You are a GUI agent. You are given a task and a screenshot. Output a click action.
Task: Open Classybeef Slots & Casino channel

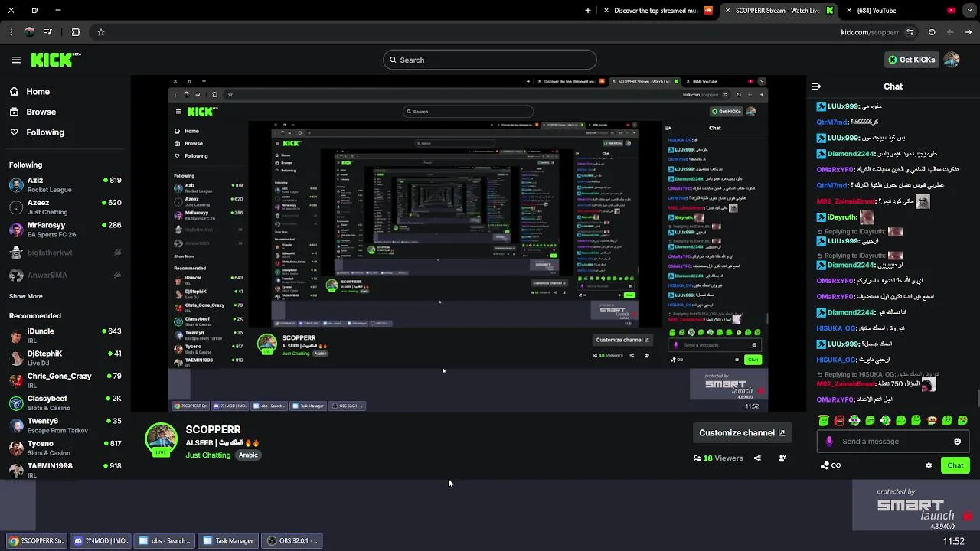click(x=65, y=403)
